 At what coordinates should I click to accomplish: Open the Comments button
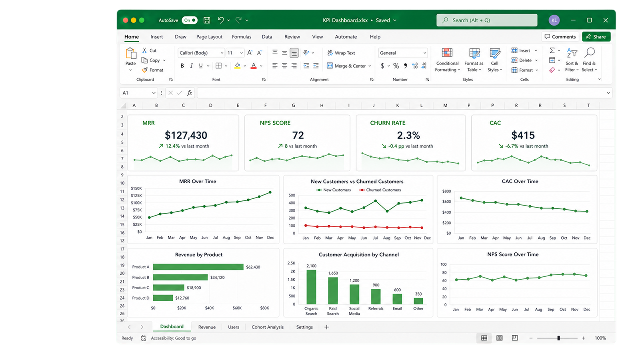[x=560, y=37]
